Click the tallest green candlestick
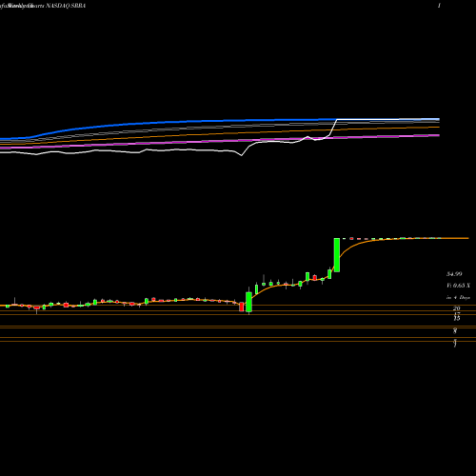The width and height of the screenshot is (476, 476). pos(337,255)
